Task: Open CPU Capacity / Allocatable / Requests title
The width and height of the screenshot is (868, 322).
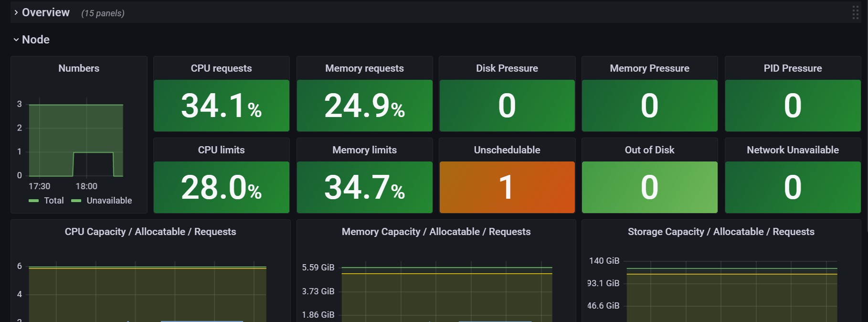Action: (x=150, y=232)
